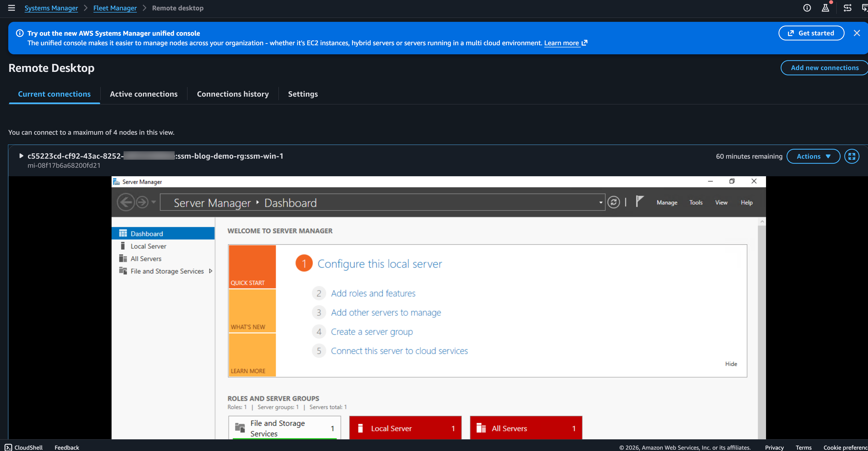Open the Manage menu

point(667,202)
